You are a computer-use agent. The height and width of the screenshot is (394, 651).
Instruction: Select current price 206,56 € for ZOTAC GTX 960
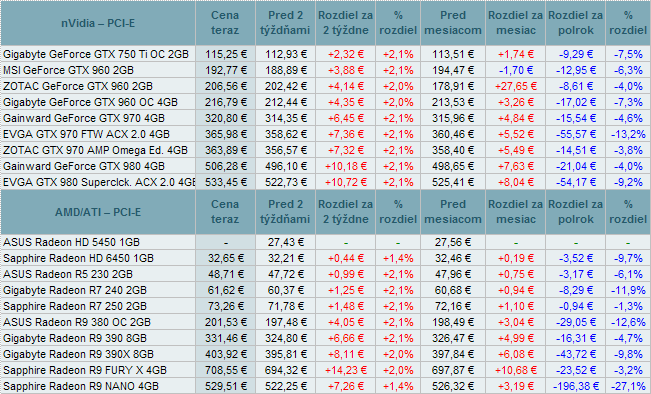[225, 86]
